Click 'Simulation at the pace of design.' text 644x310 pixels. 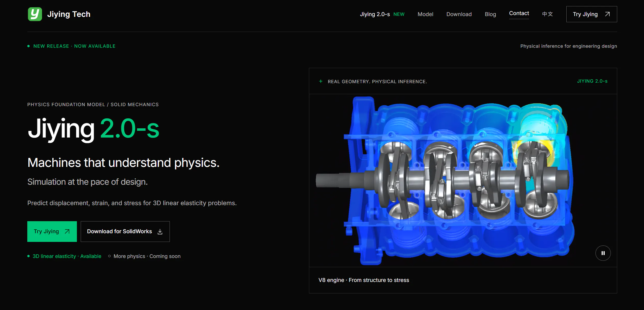[88, 182]
